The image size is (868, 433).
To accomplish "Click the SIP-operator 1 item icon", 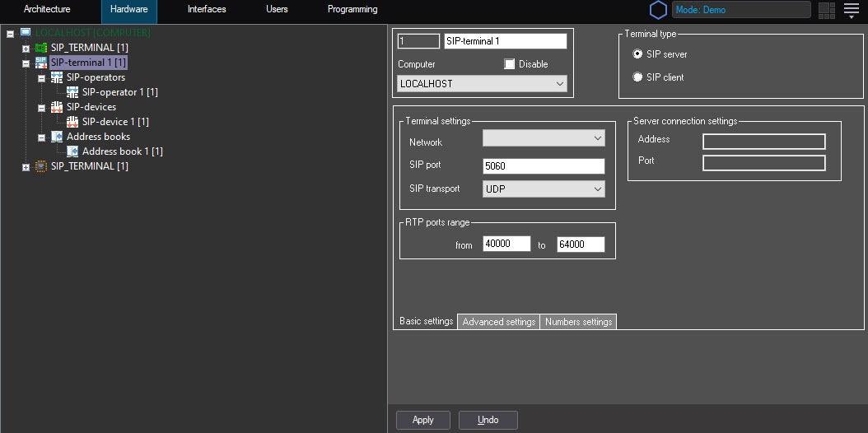I will tap(72, 92).
